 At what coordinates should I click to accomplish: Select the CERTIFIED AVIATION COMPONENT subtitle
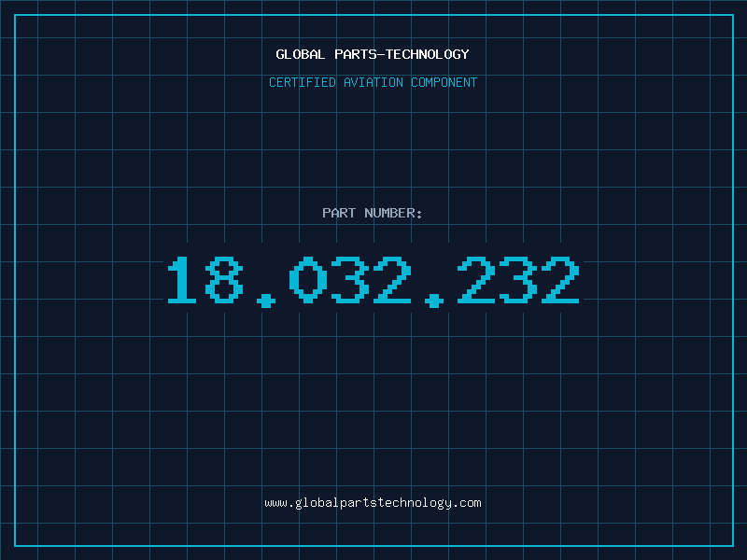click(373, 82)
